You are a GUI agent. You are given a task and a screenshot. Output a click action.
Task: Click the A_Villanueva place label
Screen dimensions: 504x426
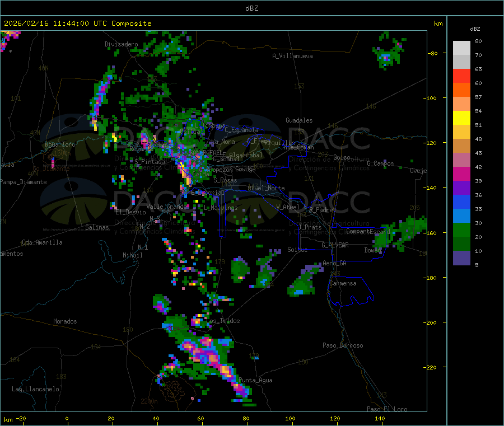pyautogui.click(x=292, y=56)
